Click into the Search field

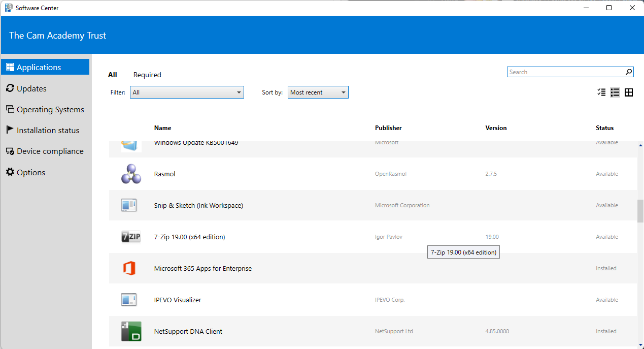pos(565,72)
